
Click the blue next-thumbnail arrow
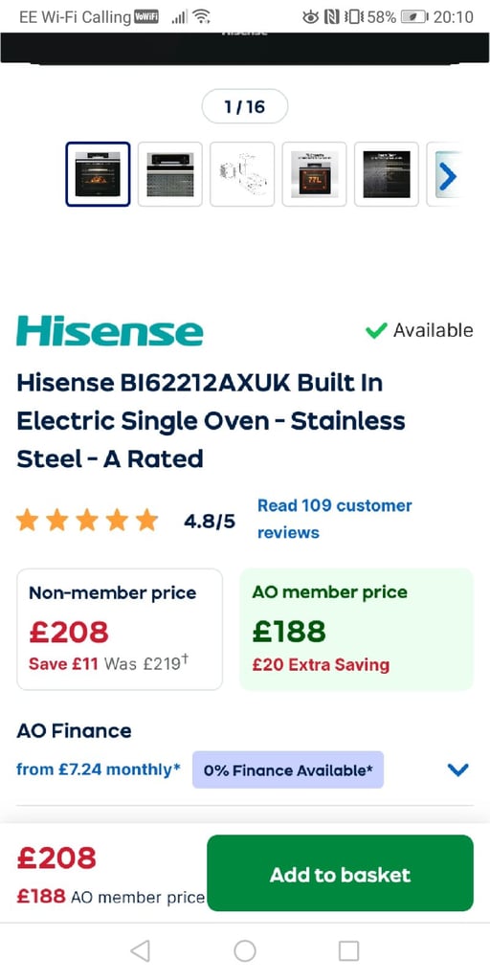coord(448,177)
